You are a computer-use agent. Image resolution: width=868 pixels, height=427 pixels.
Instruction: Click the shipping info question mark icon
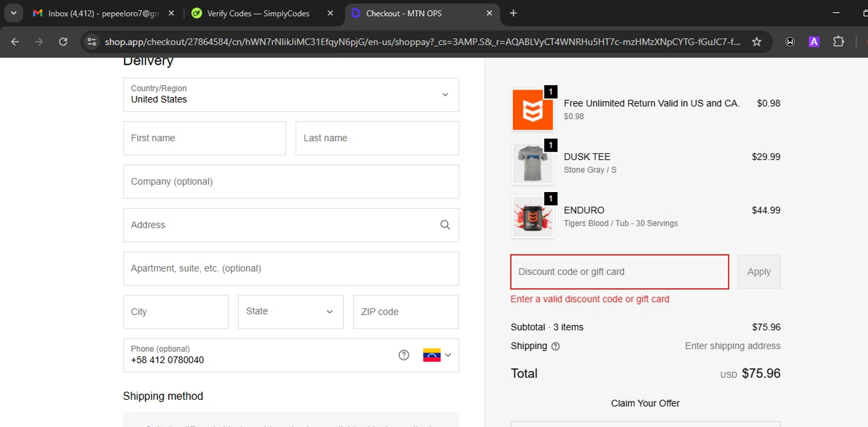tap(556, 347)
